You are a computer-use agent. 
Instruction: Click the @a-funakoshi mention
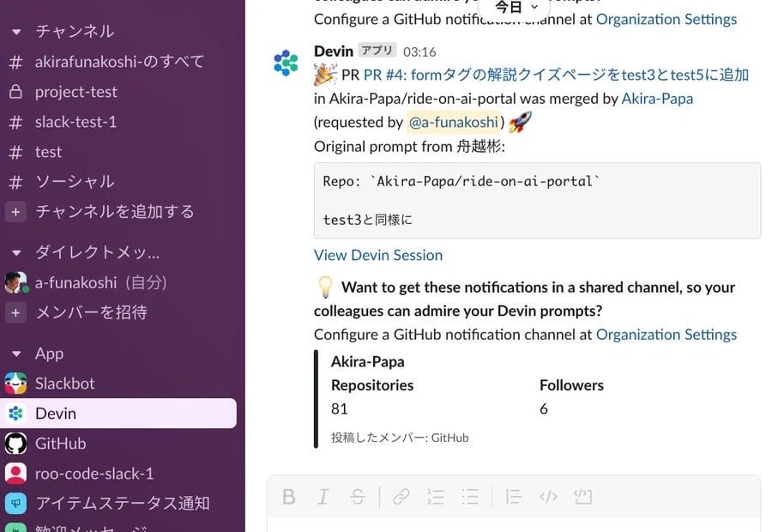coord(454,122)
